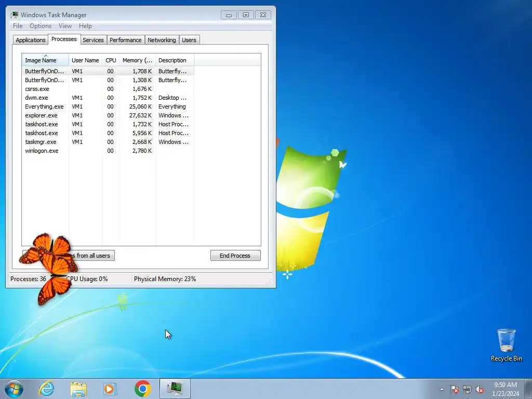Sort by CPU column header
Viewport: 532px width, 399px height.
(111, 60)
